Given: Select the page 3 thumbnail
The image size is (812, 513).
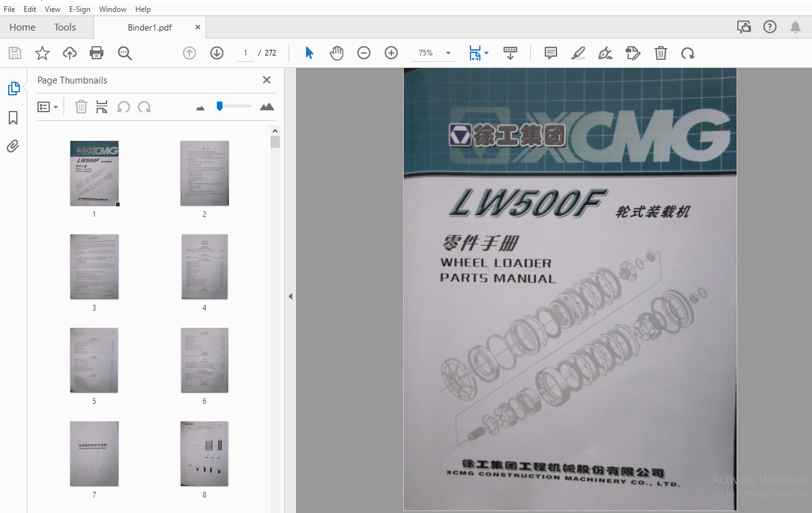Looking at the screenshot, I should [94, 267].
